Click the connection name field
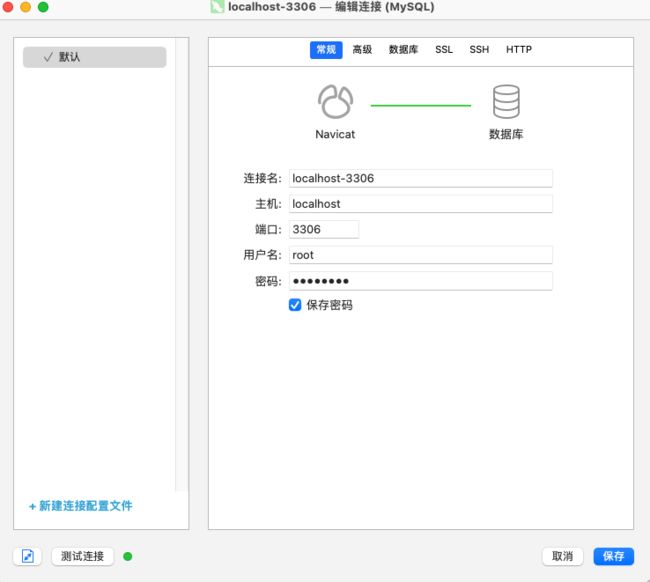This screenshot has width=650, height=582. [420, 178]
